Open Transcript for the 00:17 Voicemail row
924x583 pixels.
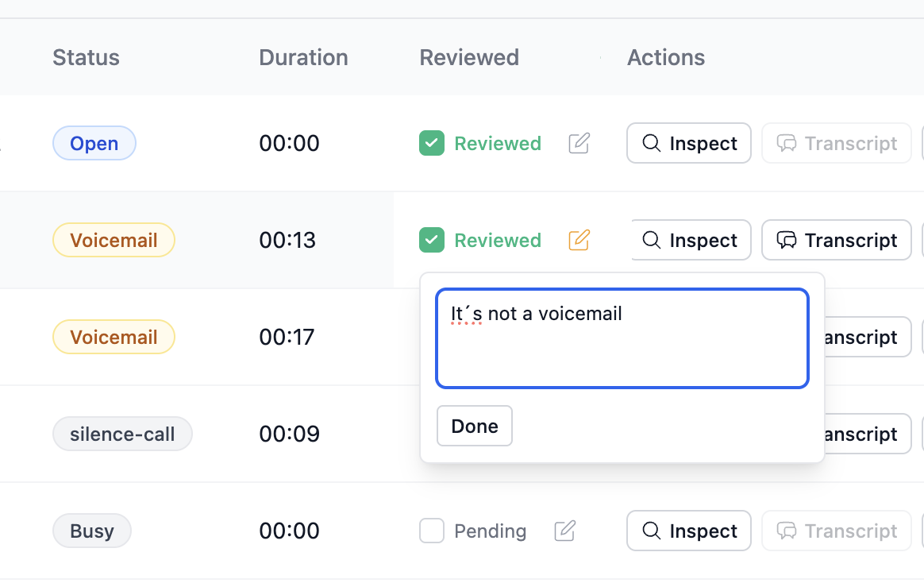(x=868, y=338)
